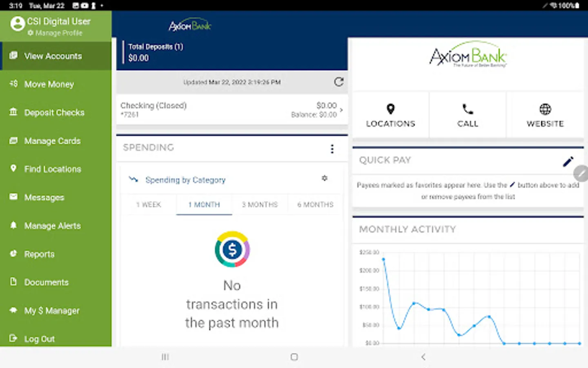Click the Manage Cards card icon
588x368 pixels.
[x=13, y=140]
